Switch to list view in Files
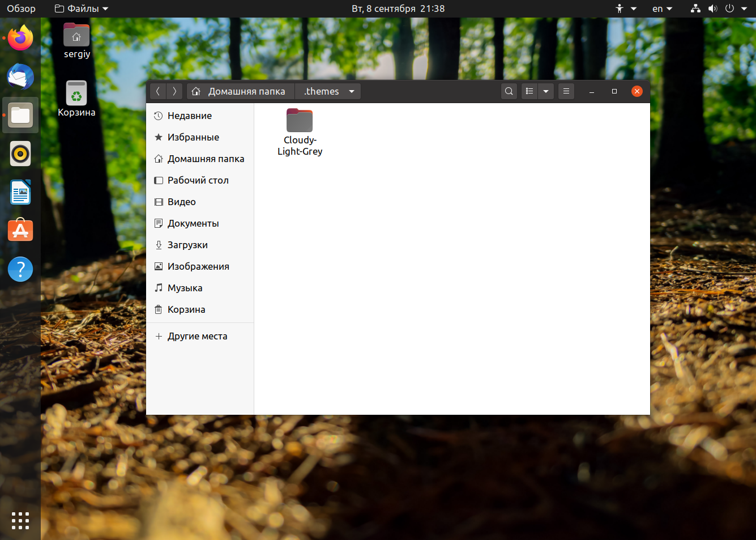 529,91
